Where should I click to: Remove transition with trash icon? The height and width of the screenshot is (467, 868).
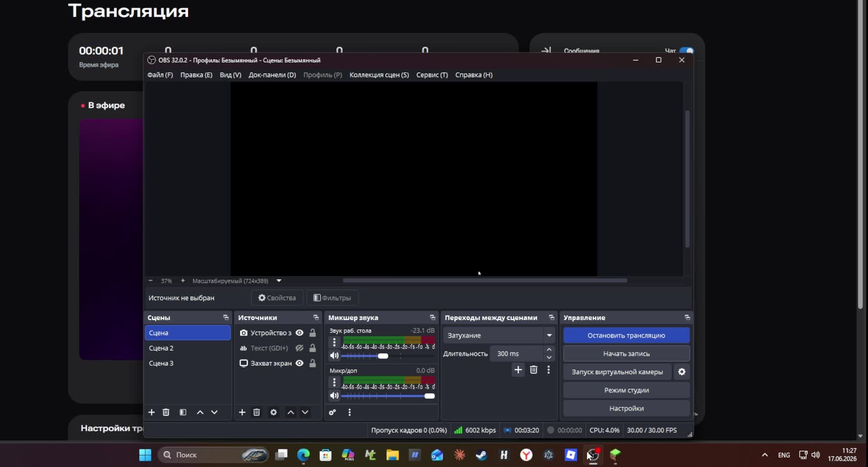(533, 370)
